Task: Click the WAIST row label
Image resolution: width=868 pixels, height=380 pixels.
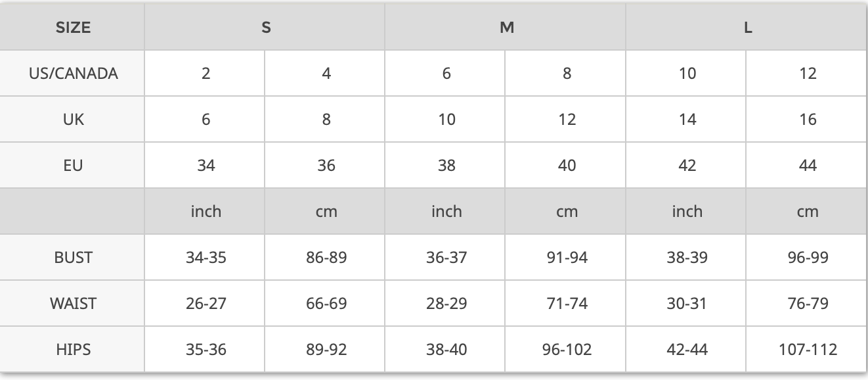Action: click(x=73, y=303)
